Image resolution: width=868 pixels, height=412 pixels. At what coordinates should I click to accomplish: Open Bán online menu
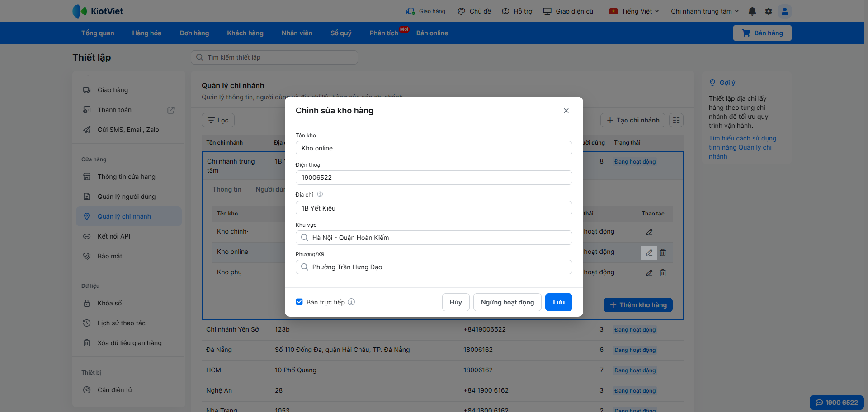[x=432, y=33]
